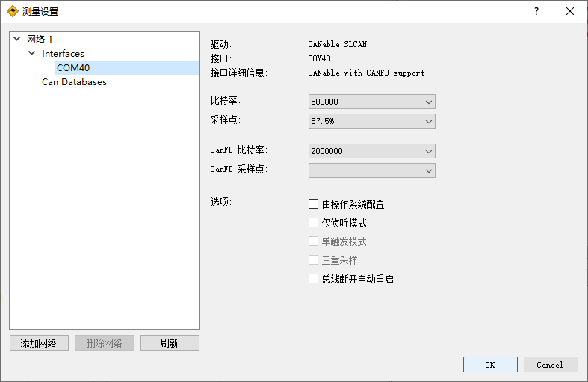588x382 pixels.
Task: Confirm settings with OK button
Action: [490, 365]
